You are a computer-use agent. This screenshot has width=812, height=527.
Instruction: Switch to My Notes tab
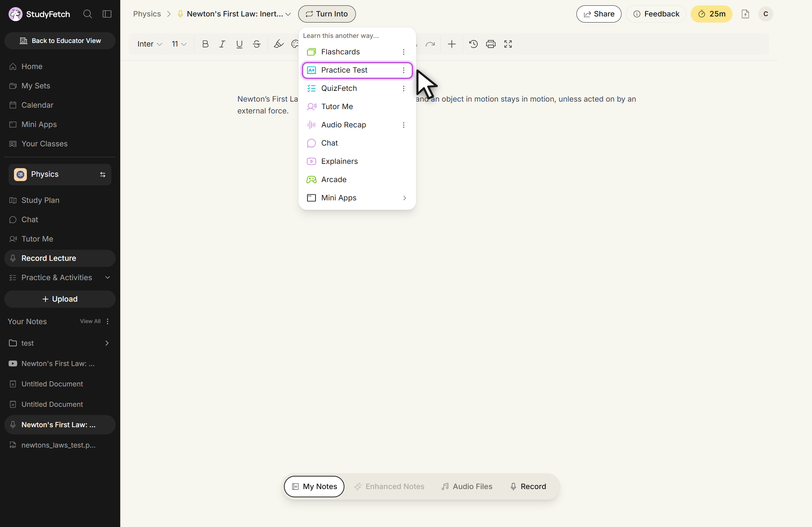pos(314,487)
